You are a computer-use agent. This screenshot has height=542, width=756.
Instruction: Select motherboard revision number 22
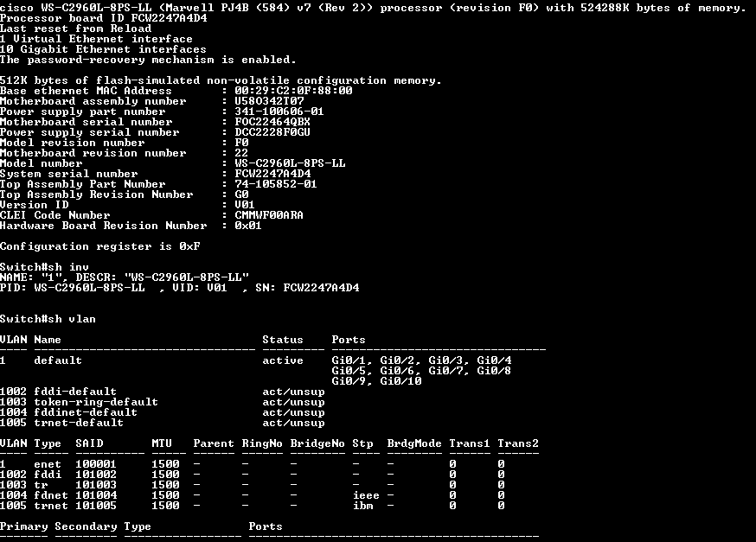[x=241, y=153]
